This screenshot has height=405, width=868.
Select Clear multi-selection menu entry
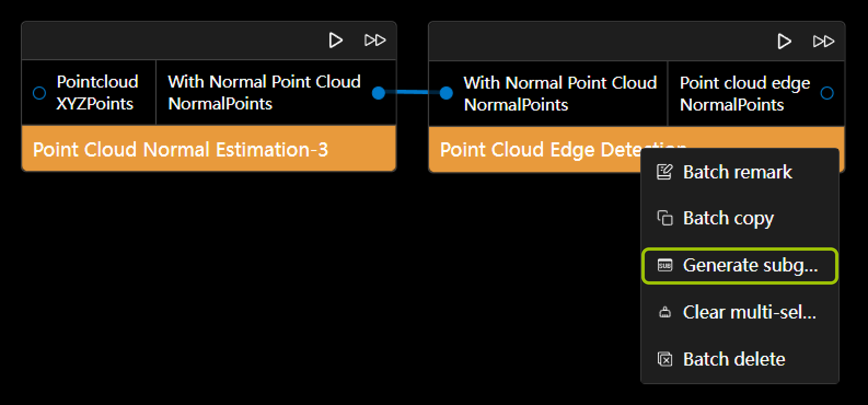tap(749, 313)
